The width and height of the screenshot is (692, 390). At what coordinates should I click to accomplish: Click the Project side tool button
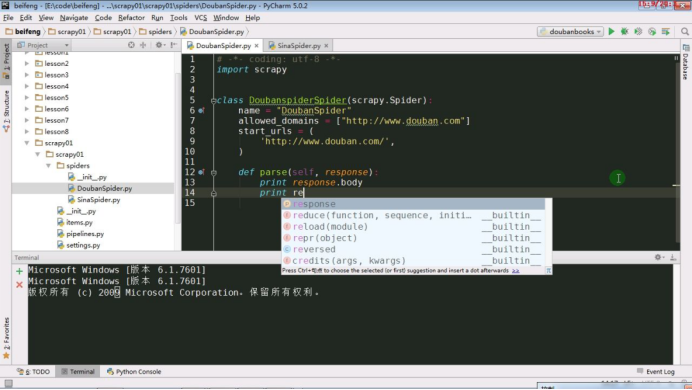point(6,61)
